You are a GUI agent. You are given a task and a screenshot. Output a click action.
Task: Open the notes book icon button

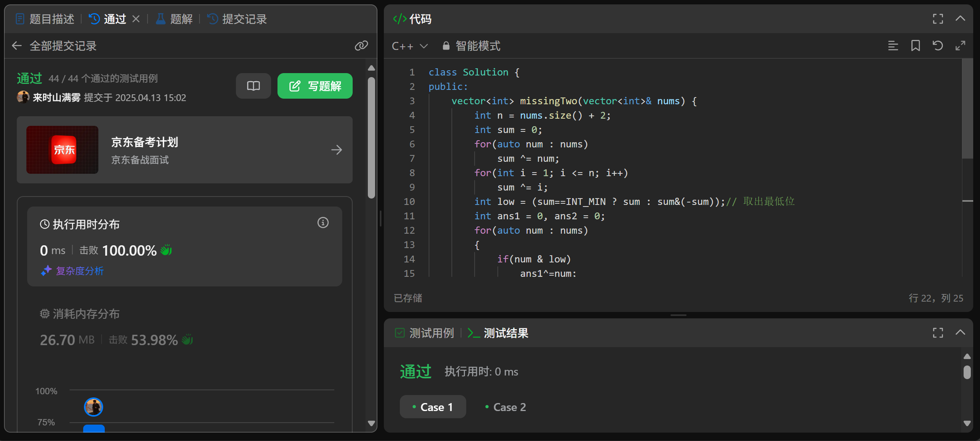point(253,86)
